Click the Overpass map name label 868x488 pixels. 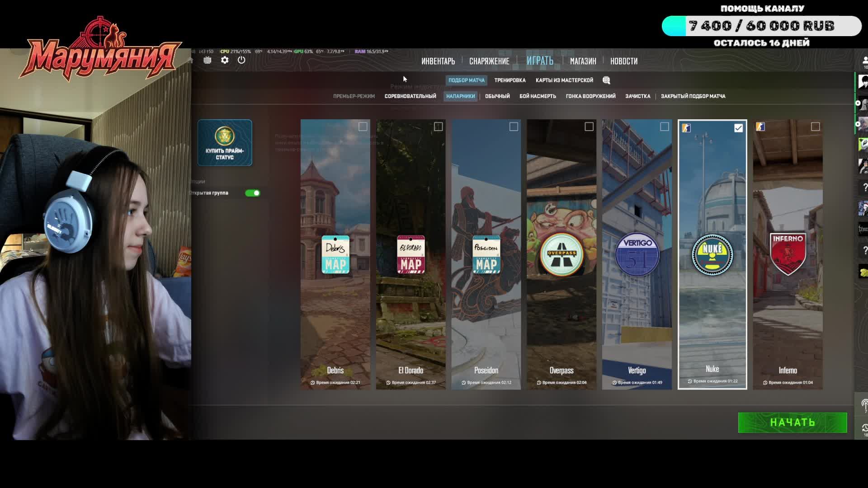point(561,371)
